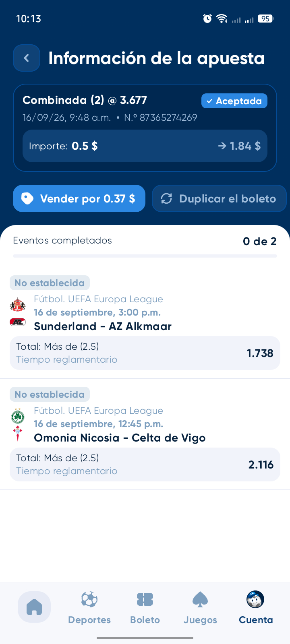Tap the price tag sell icon
Image resolution: width=290 pixels, height=644 pixels.
point(27,198)
